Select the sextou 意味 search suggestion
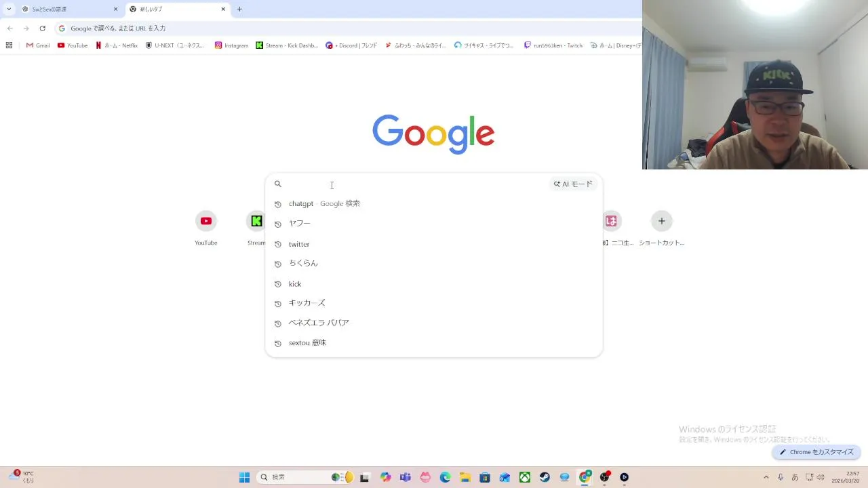This screenshot has height=488, width=868. click(x=434, y=343)
